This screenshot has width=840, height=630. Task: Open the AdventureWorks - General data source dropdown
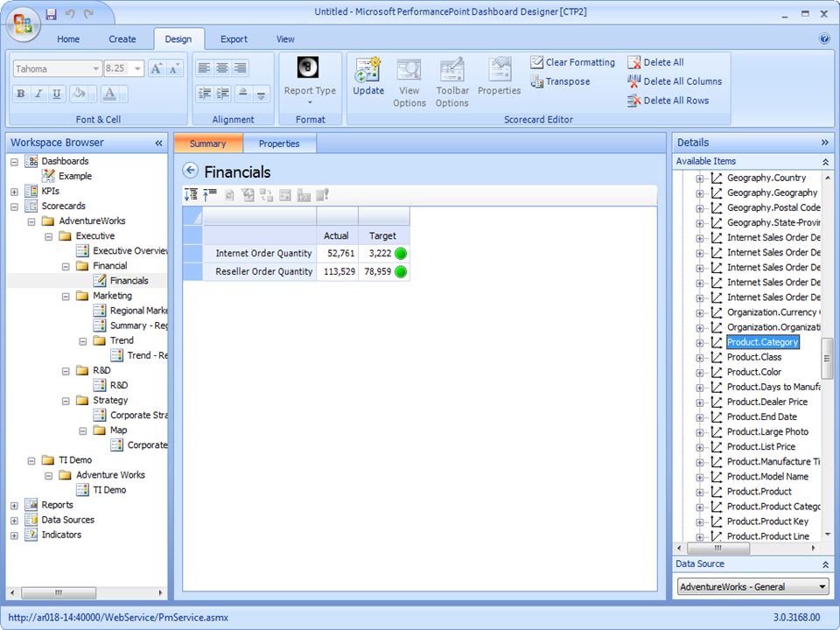coord(822,586)
